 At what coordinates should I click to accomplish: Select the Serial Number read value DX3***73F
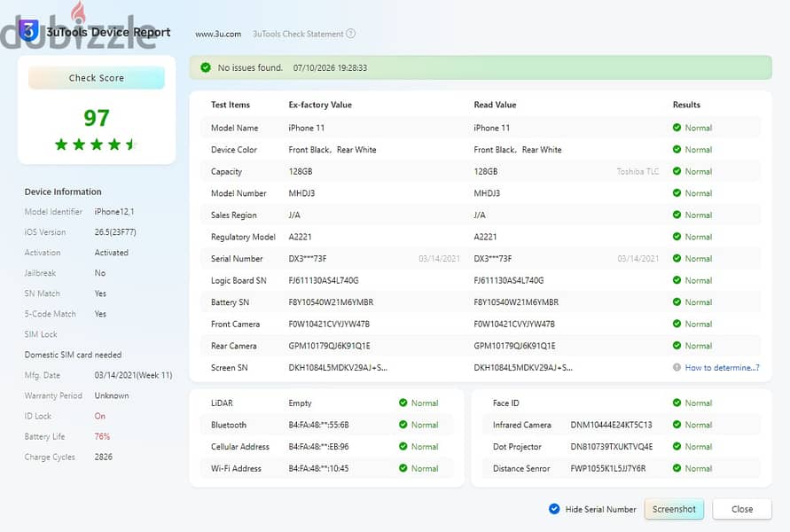[x=493, y=258]
